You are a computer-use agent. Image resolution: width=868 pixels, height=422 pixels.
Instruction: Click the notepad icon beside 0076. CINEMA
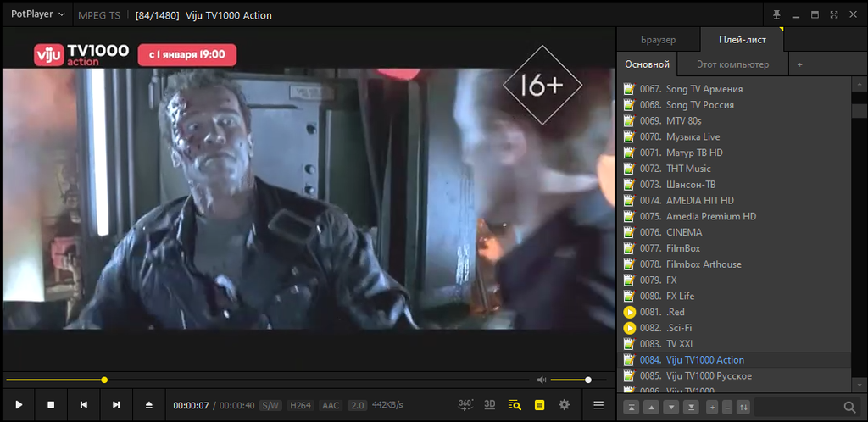[x=629, y=232]
